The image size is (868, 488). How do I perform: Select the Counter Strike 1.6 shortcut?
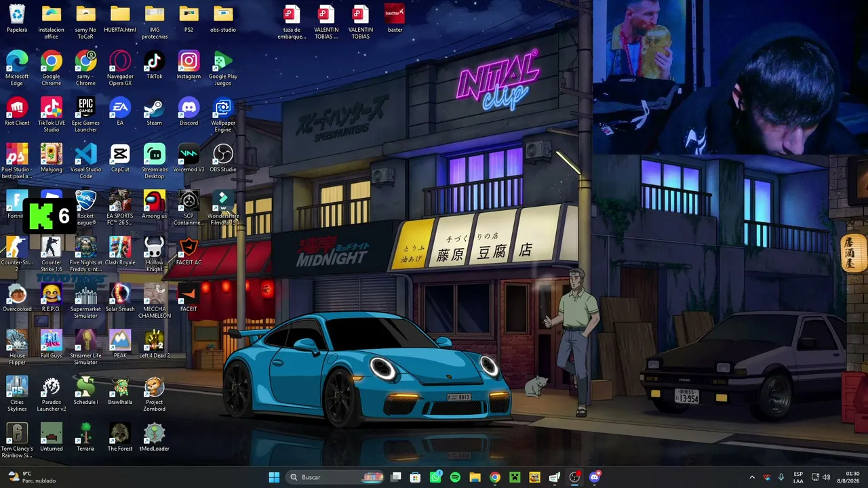tap(51, 255)
